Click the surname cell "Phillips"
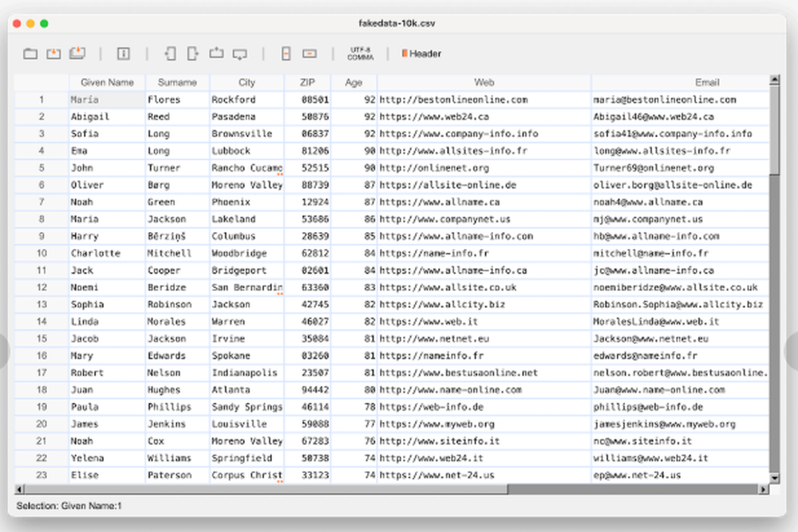The width and height of the screenshot is (798, 532). pyautogui.click(x=177, y=407)
